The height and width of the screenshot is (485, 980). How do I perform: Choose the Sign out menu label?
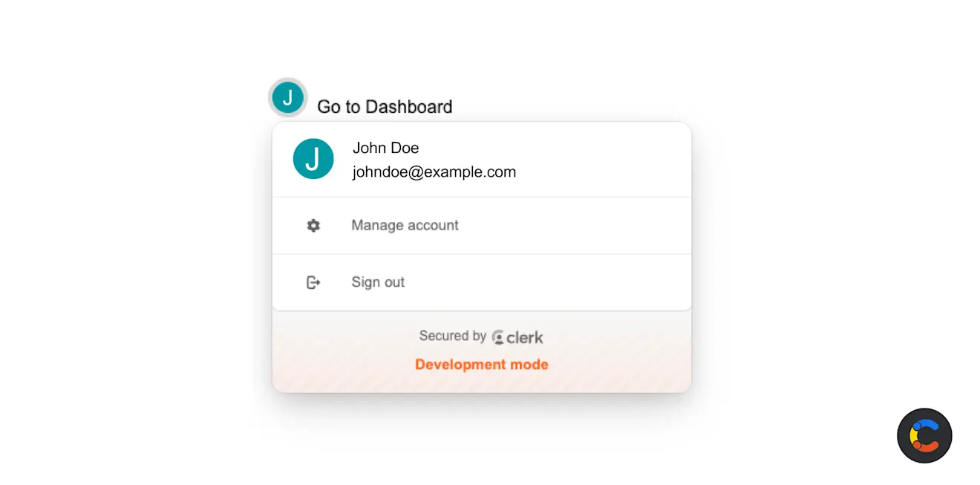[x=378, y=282]
